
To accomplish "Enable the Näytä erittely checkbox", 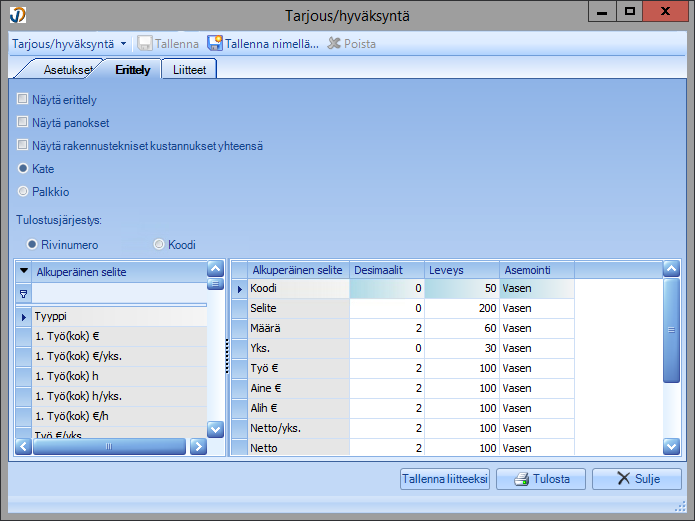I will point(23,100).
